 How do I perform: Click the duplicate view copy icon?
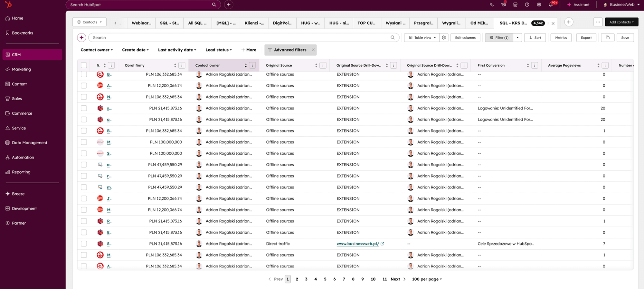click(x=607, y=38)
